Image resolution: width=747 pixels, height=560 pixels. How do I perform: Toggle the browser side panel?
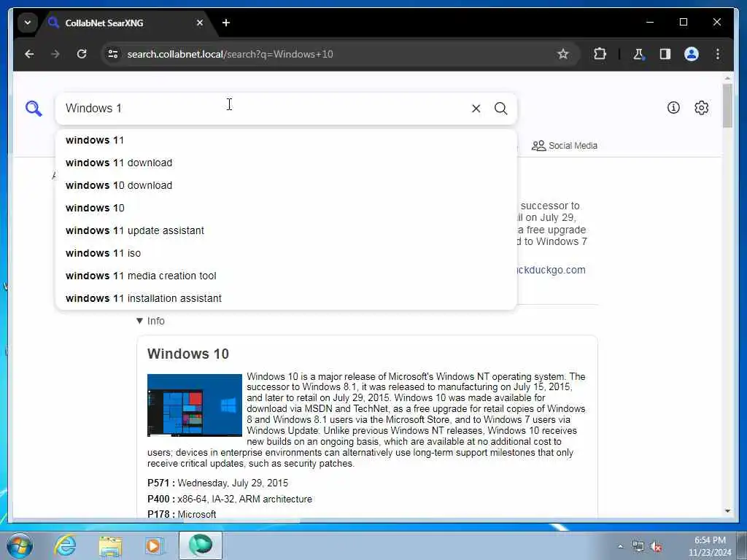coord(665,54)
